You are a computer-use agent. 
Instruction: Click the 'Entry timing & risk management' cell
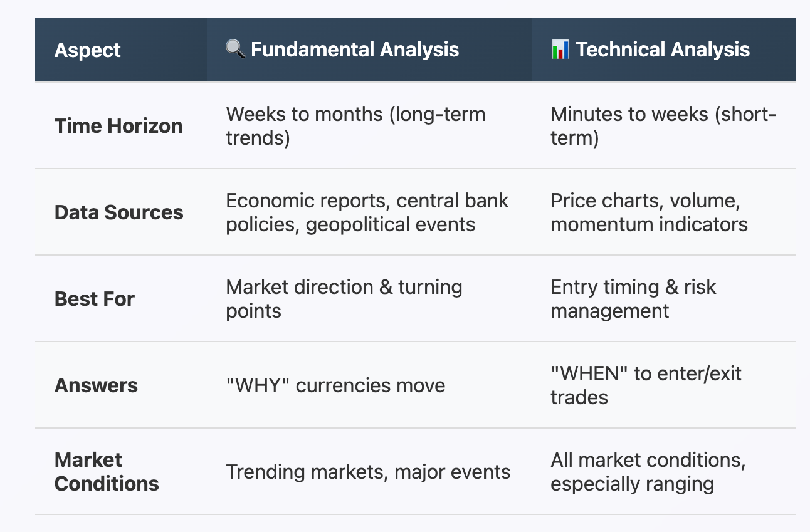click(x=633, y=299)
